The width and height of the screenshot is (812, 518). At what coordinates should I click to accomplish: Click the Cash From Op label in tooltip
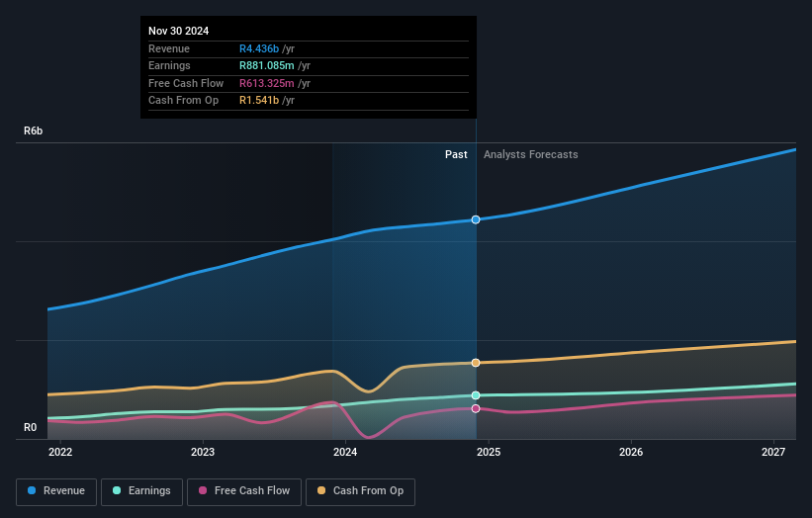pos(183,101)
